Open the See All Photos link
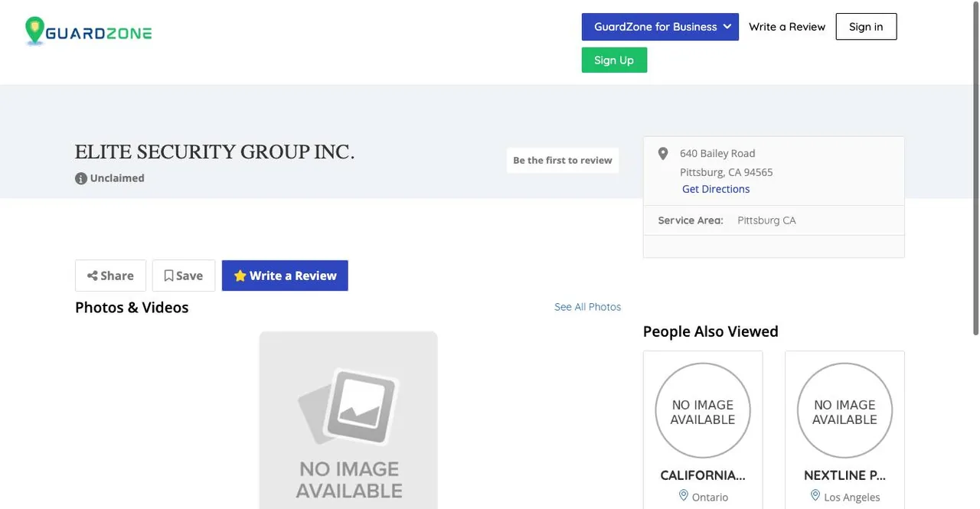Viewport: 980px width, 509px height. tap(587, 307)
